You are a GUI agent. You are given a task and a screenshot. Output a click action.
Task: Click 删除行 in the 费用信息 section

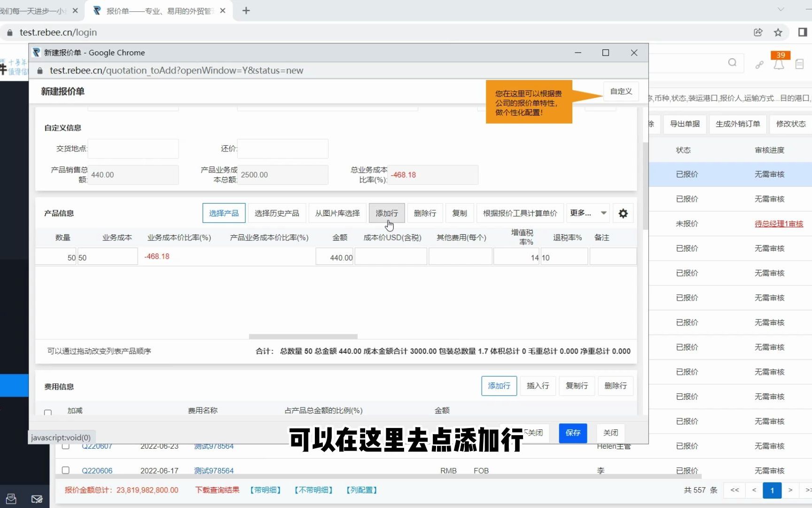616,386
